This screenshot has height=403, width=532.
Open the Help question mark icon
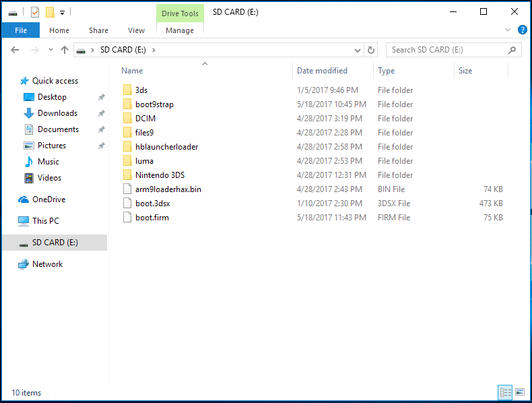tap(522, 30)
